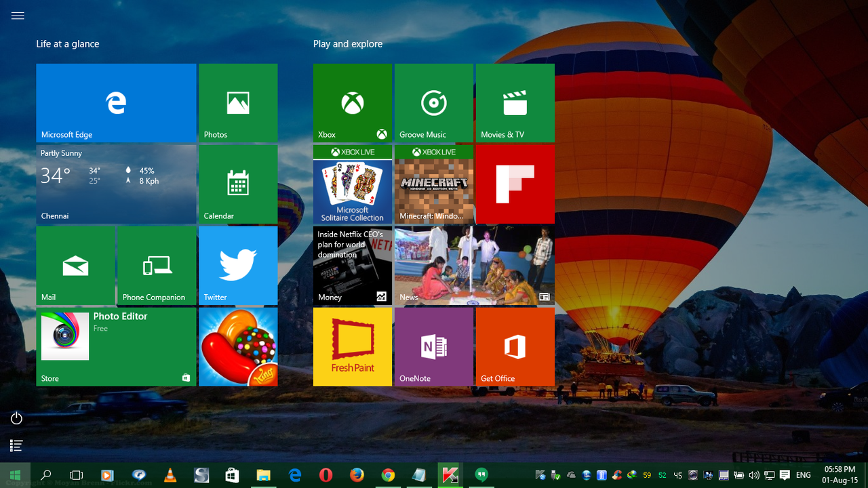Image resolution: width=868 pixels, height=488 pixels.
Task: Open the Mail tile
Action: tap(75, 266)
